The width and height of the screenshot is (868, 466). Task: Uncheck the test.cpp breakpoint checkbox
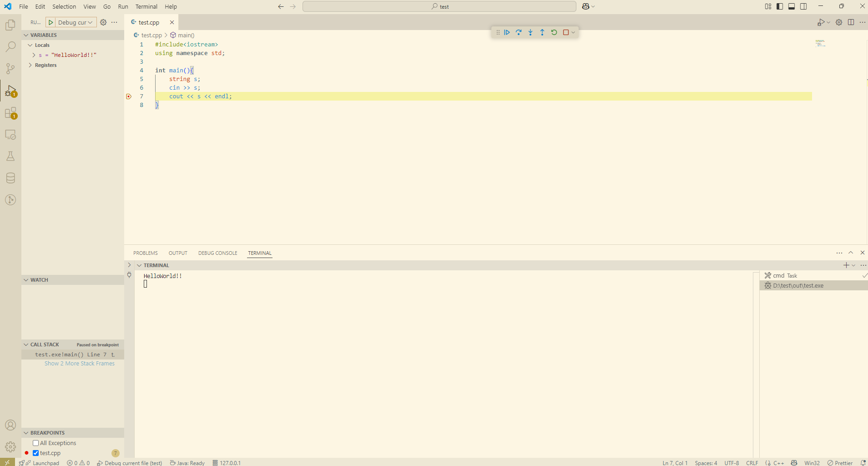pos(35,453)
